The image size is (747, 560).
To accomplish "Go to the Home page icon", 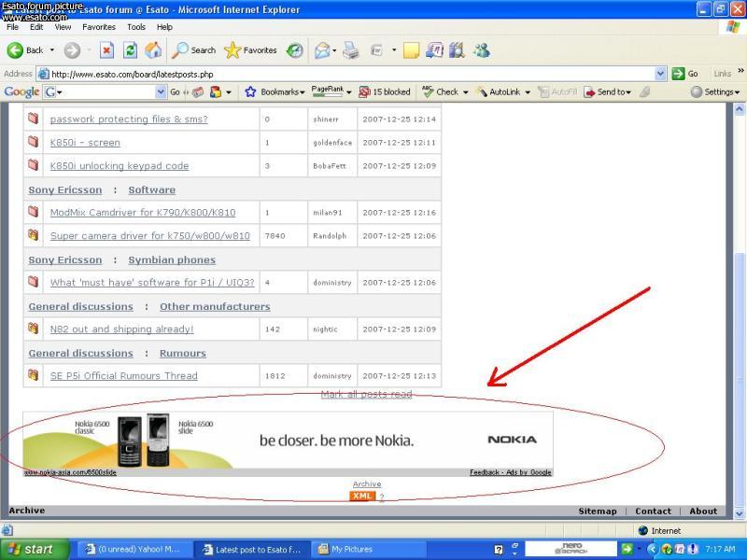I will pyautogui.click(x=153, y=50).
